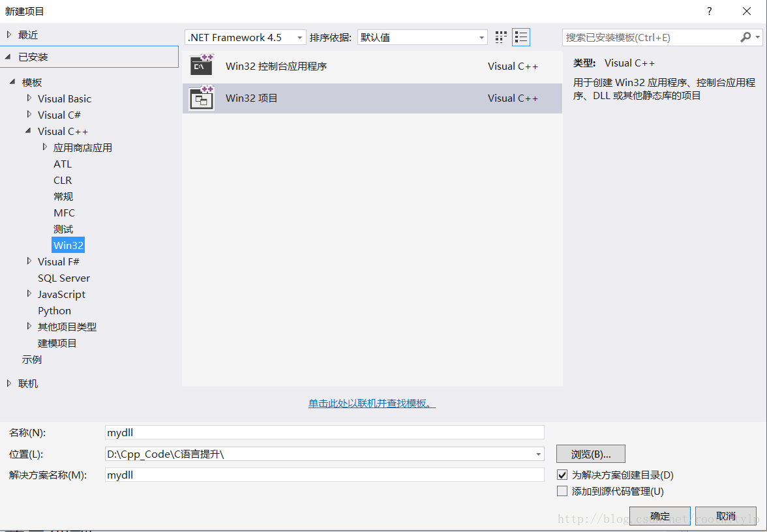The height and width of the screenshot is (532, 767).
Task: Select the Win32 控制台应用程序 template icon
Action: coord(201,65)
